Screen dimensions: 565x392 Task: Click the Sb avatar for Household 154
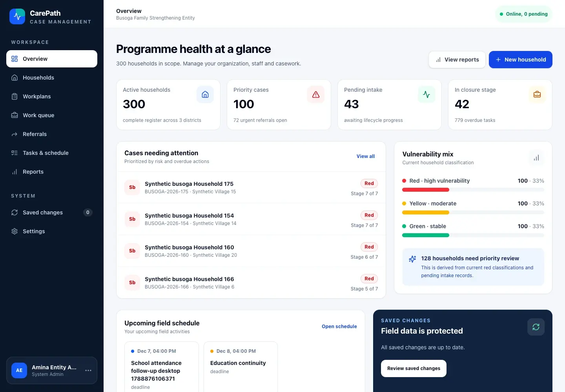click(x=132, y=219)
